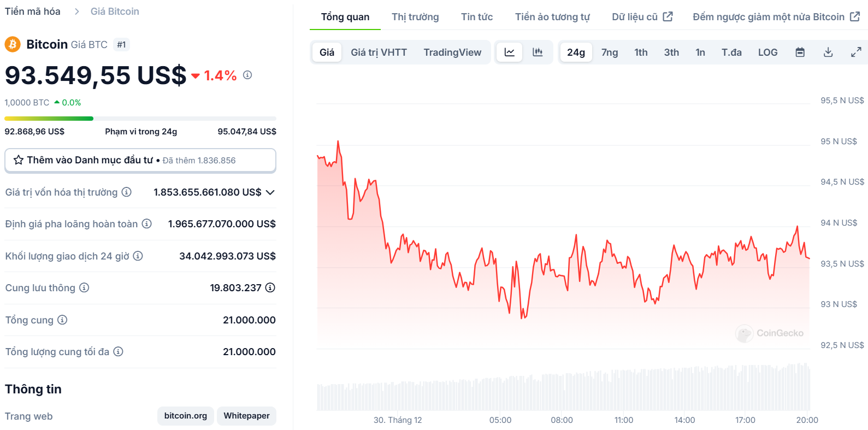Viewport: 868px width, 430px height.
Task: Click the orange Bitcoin logo icon
Action: [x=13, y=44]
